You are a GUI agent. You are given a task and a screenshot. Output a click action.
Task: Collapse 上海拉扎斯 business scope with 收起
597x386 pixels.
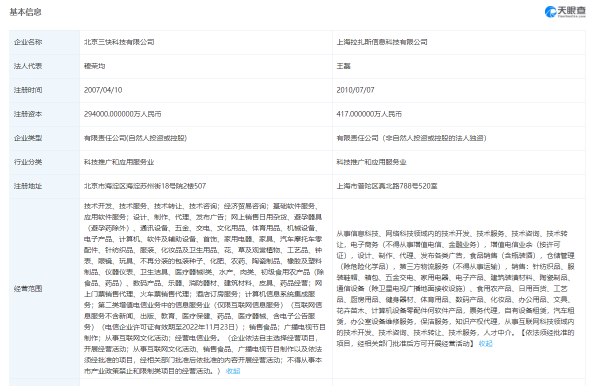(485, 343)
